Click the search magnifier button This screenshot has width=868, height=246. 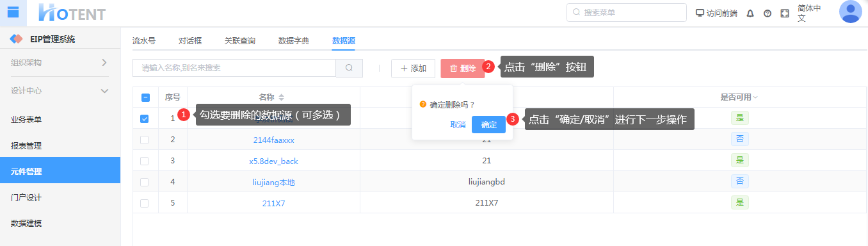click(349, 68)
